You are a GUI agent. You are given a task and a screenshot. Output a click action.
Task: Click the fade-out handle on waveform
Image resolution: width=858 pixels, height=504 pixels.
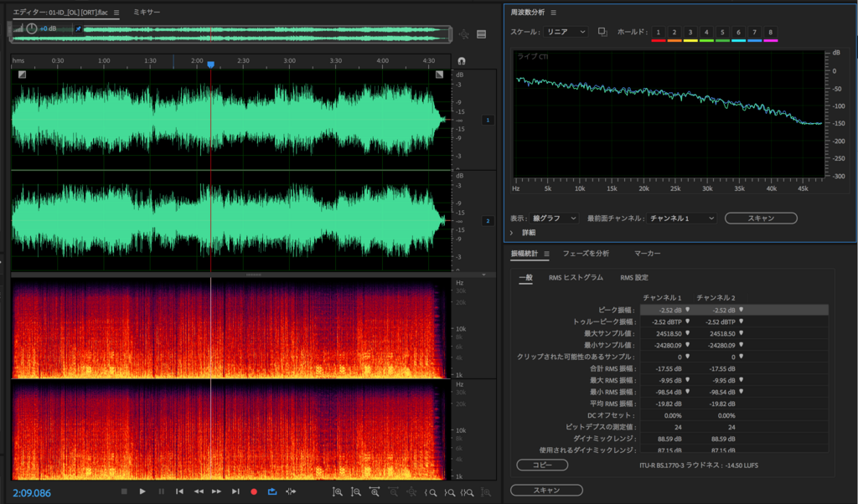[439, 75]
